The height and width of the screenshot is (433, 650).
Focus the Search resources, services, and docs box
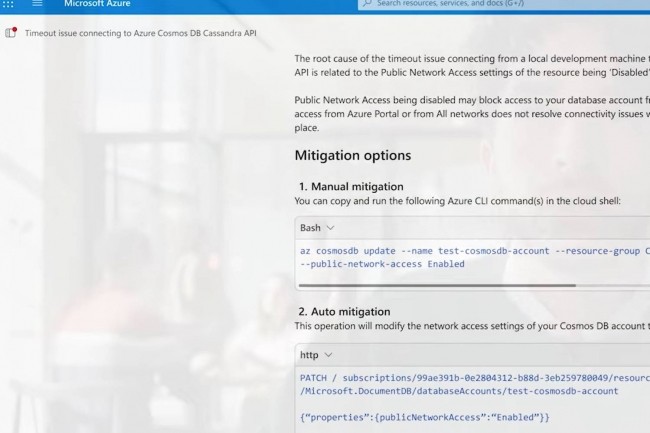(x=504, y=4)
